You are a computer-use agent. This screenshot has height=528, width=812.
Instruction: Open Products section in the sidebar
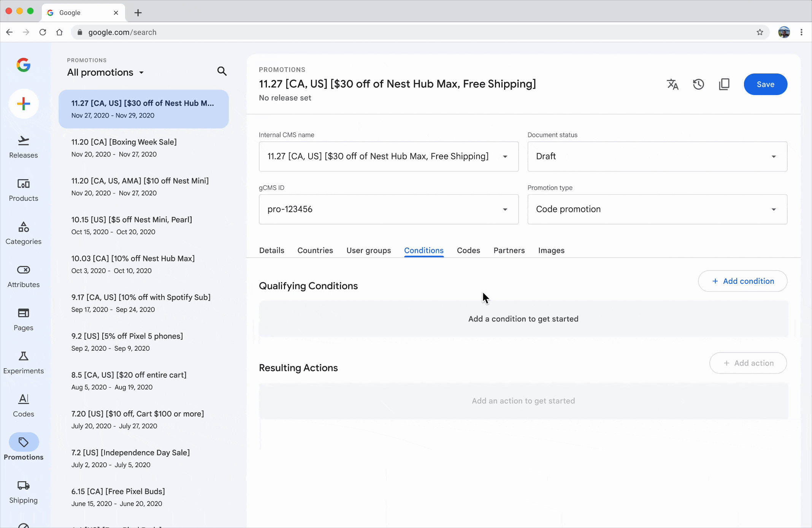(x=24, y=190)
